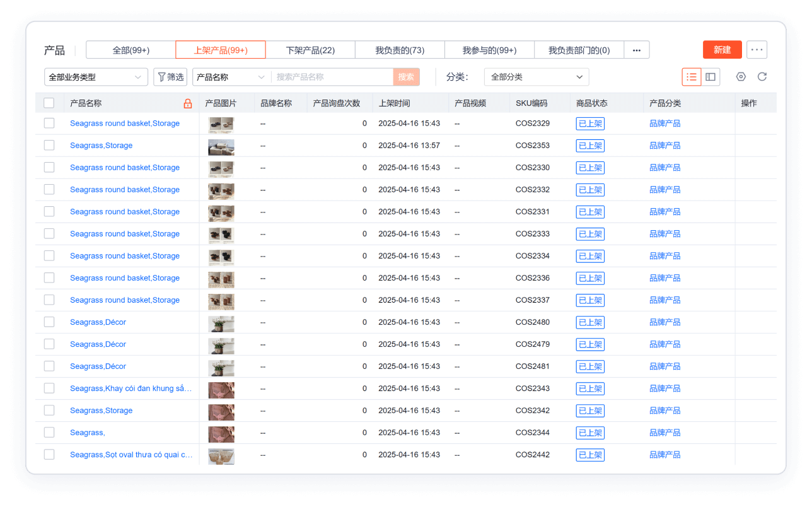Open the 全部业务类型 dropdown
Viewport: 812px width, 505px height.
(x=96, y=77)
